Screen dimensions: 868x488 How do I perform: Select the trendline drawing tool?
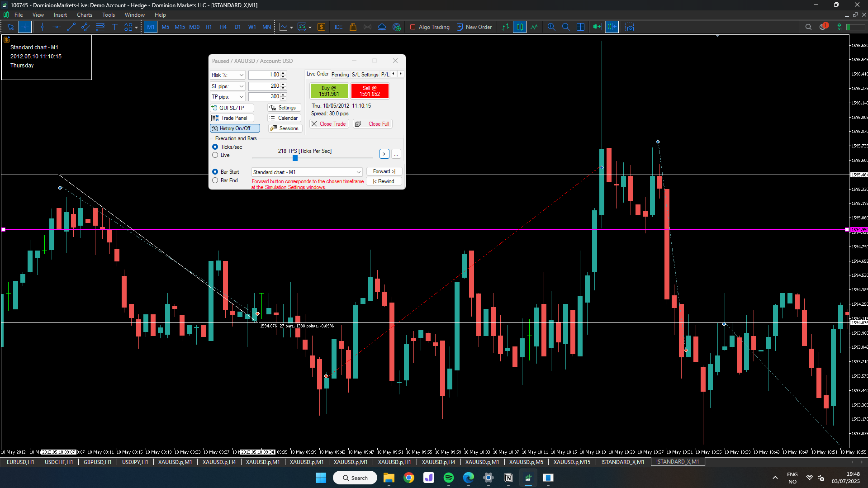pyautogui.click(x=71, y=27)
